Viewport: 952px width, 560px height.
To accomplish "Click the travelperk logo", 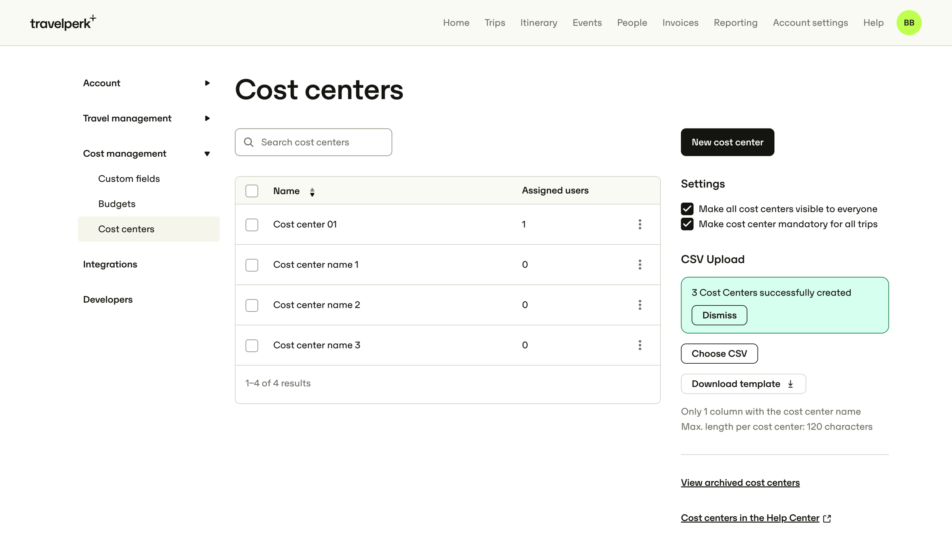I will coord(63,23).
